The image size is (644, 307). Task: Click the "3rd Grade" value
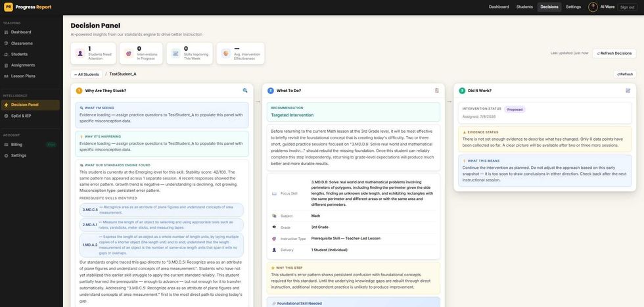click(319, 227)
